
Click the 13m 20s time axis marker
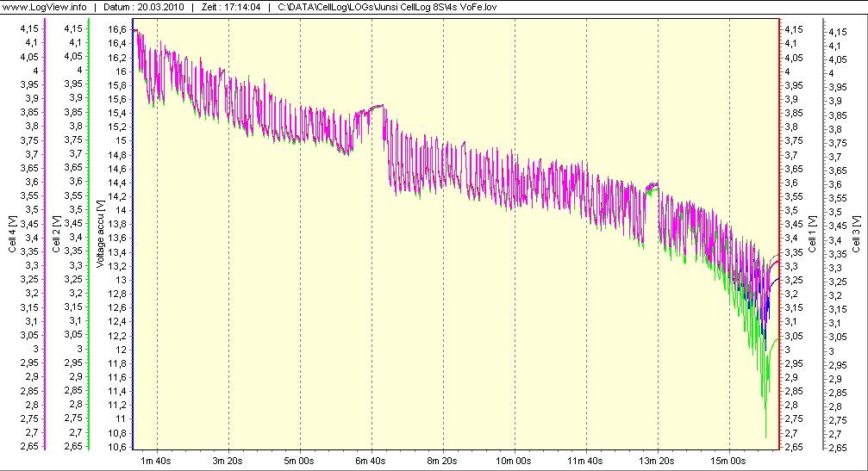657,461
